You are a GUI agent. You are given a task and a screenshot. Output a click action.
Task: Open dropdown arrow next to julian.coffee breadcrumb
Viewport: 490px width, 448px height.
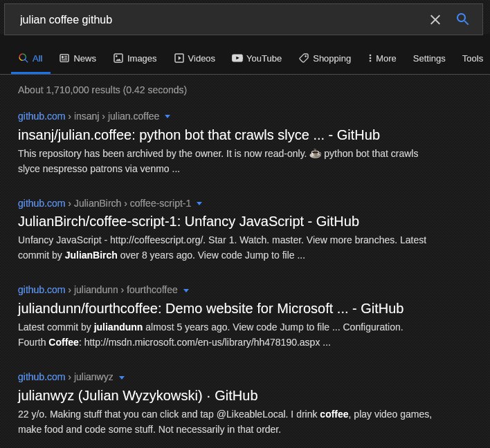coord(167,116)
